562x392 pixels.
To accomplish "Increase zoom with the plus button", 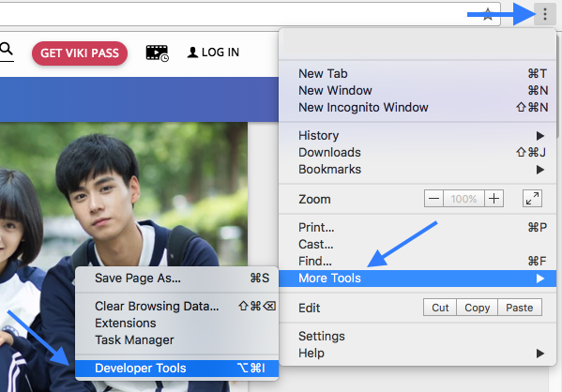I will (494, 199).
